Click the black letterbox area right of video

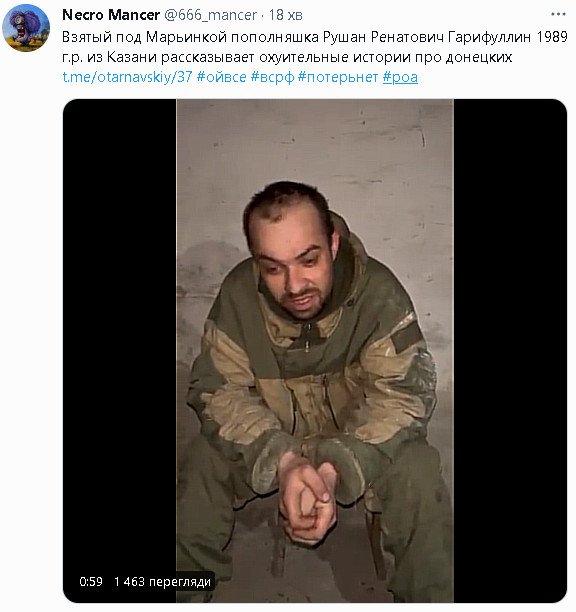click(510, 350)
